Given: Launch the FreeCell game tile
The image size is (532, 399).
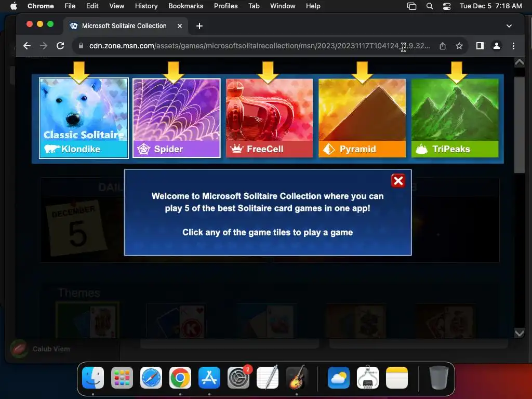Looking at the screenshot, I should pyautogui.click(x=270, y=118).
